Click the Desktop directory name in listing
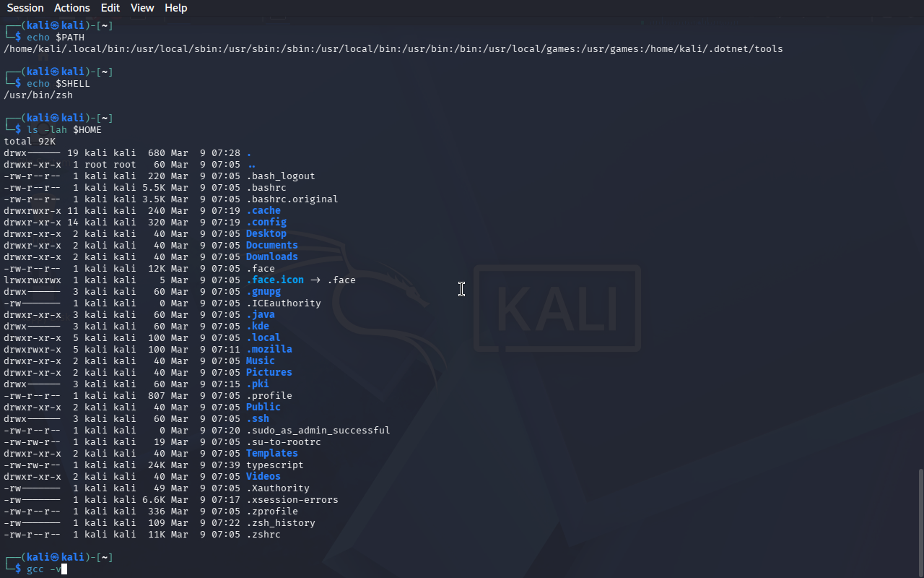 pos(266,234)
